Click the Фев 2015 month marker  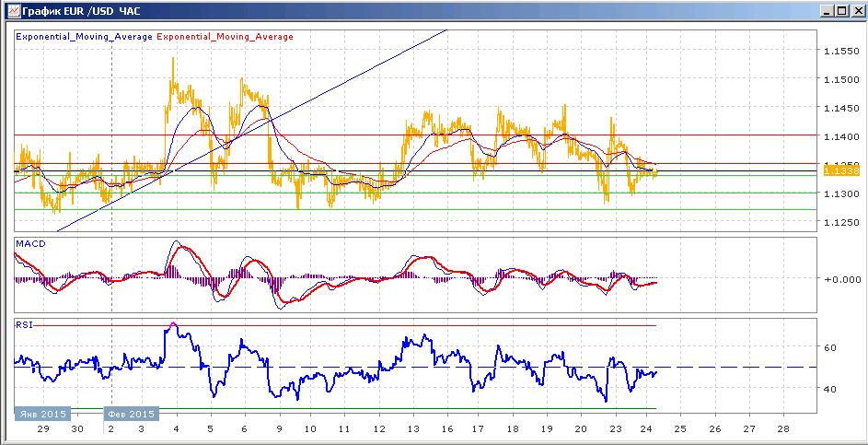coord(131,414)
